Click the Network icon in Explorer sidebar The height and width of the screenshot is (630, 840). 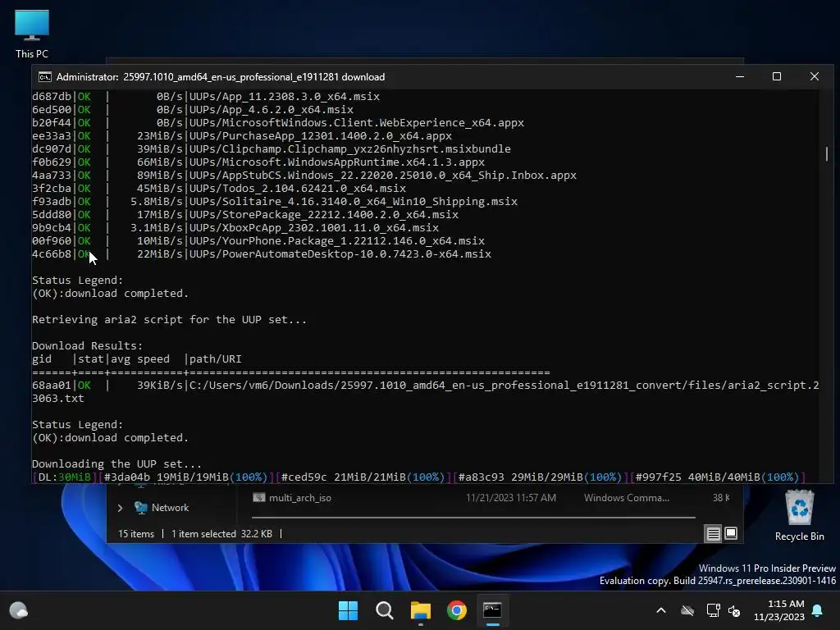[x=141, y=508]
